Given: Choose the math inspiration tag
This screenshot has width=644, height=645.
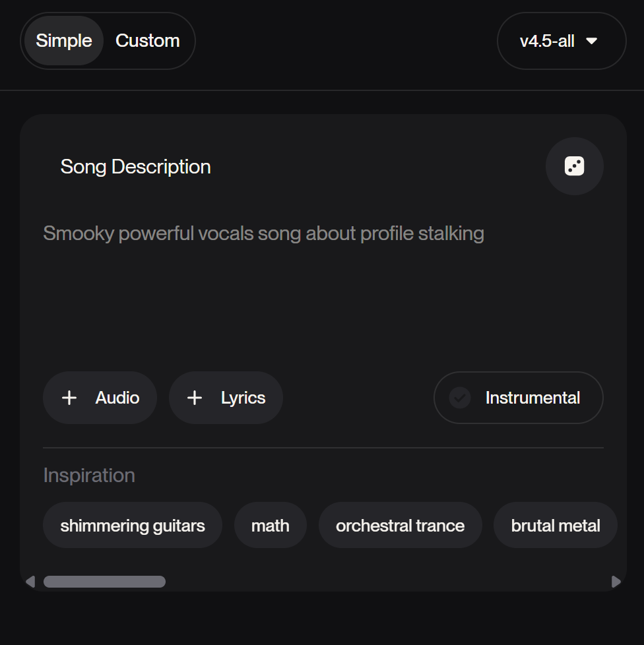Looking at the screenshot, I should pyautogui.click(x=271, y=526).
